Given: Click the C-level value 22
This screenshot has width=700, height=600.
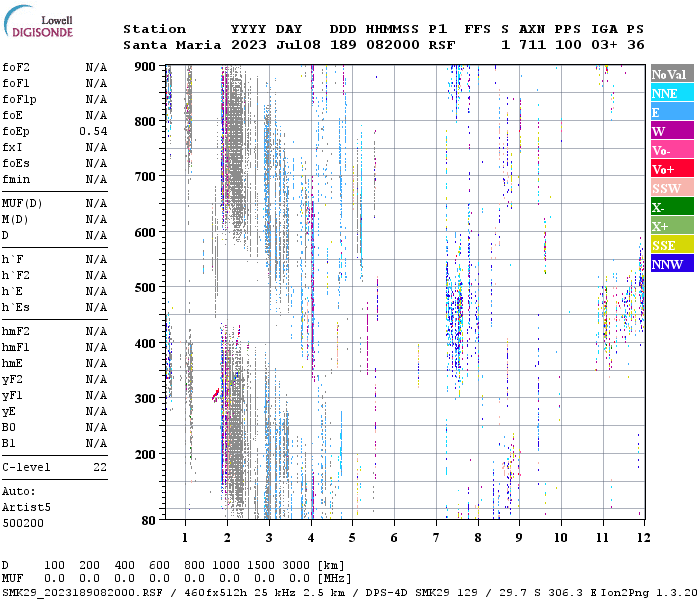Looking at the screenshot, I should tap(100, 467).
